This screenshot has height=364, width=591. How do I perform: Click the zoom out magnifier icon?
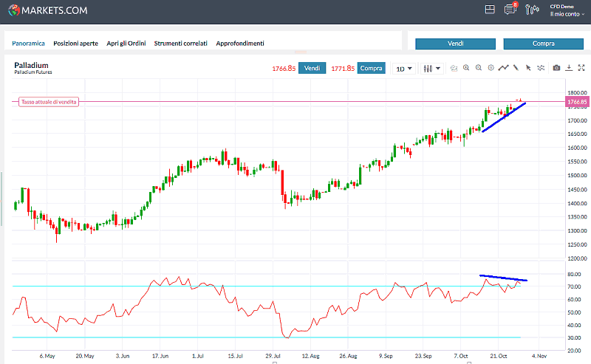(x=479, y=68)
